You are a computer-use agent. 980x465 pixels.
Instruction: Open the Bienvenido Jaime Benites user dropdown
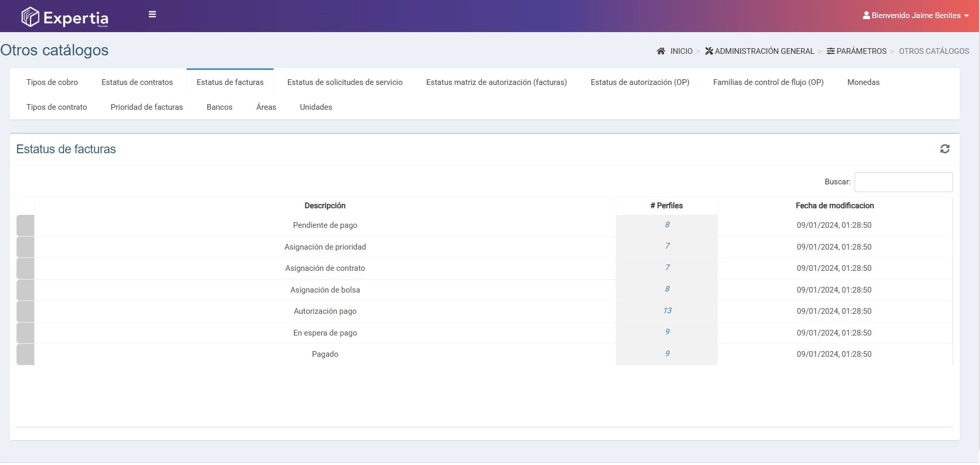pyautogui.click(x=916, y=16)
